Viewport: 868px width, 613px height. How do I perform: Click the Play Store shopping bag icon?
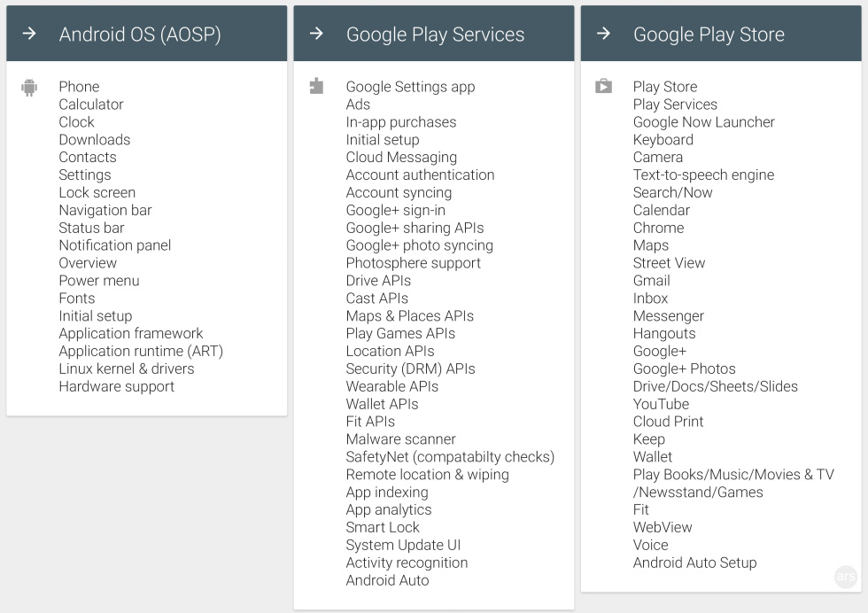[x=603, y=86]
